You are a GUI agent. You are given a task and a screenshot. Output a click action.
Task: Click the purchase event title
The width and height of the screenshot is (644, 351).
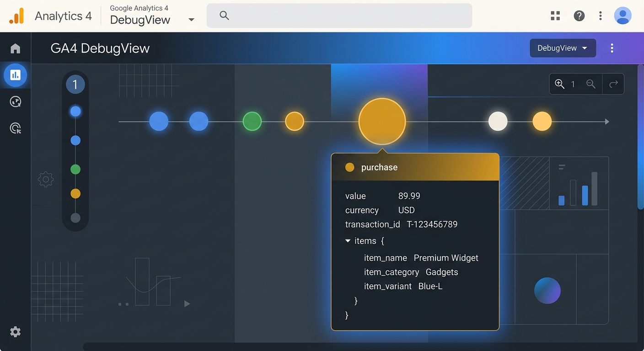(379, 167)
